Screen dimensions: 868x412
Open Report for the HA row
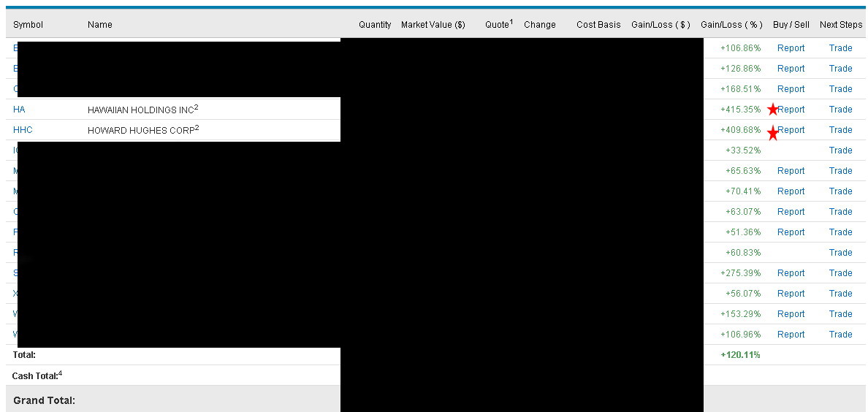click(791, 110)
